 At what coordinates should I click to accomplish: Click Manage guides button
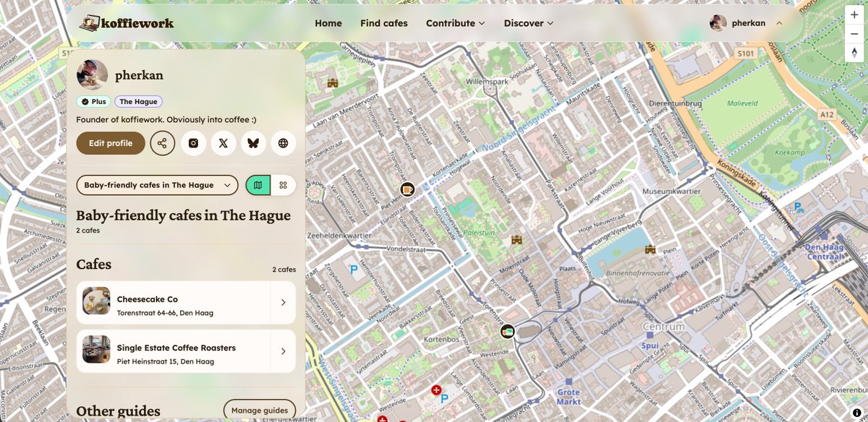tap(260, 410)
